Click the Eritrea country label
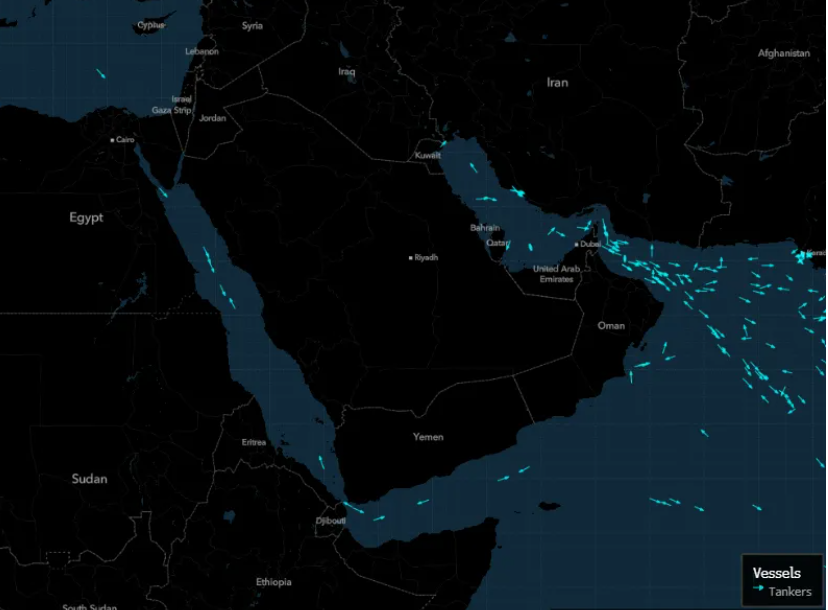 254,442
